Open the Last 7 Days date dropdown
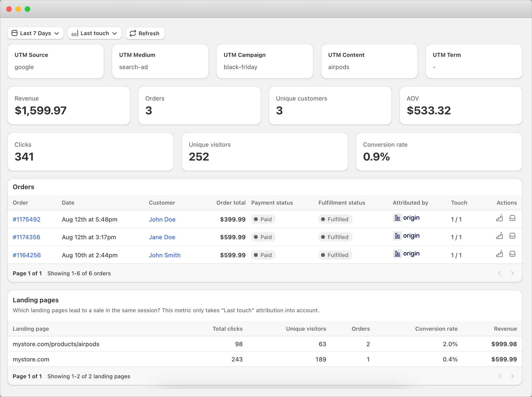 [x=36, y=33]
